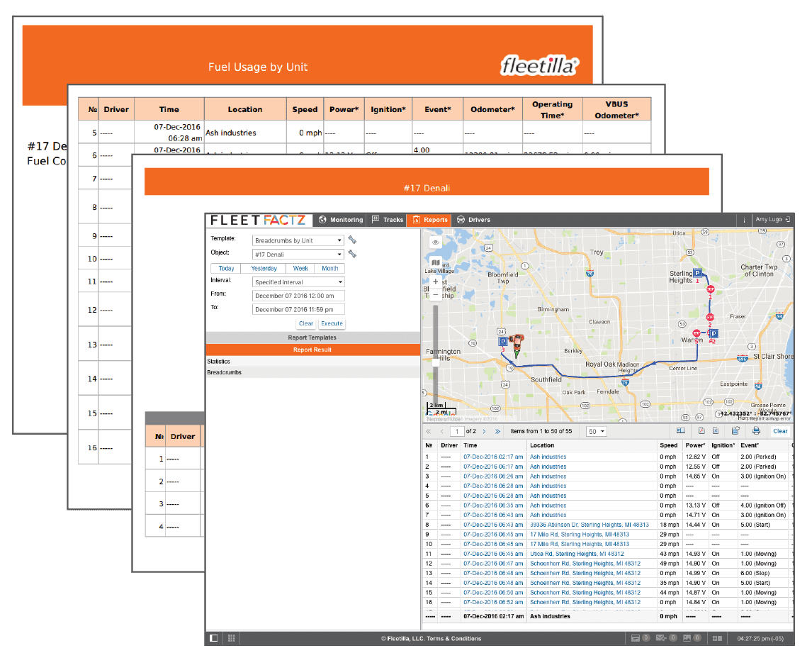Switch to the Monitoring tab
This screenshot has width=812, height=658.
coord(341,220)
